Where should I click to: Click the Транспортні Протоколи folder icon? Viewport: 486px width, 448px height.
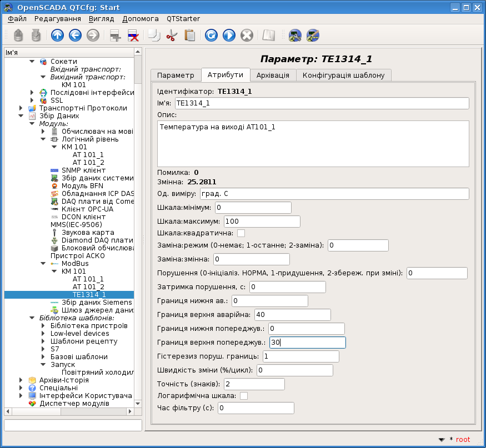click(x=32, y=108)
